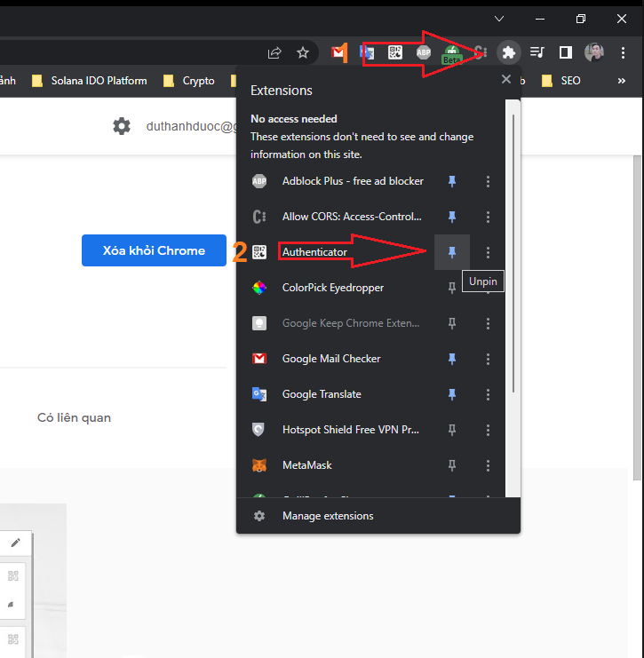
Task: Share this page via address bar icon
Action: 274,53
